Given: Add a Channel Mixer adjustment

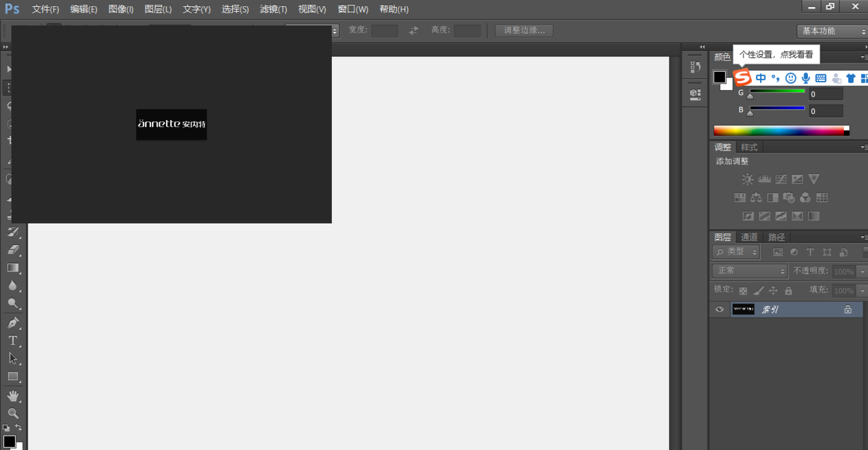Looking at the screenshot, I should (806, 197).
